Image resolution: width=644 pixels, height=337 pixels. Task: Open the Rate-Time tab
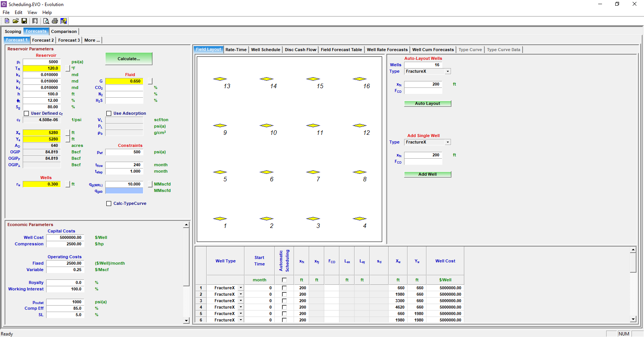coord(236,50)
